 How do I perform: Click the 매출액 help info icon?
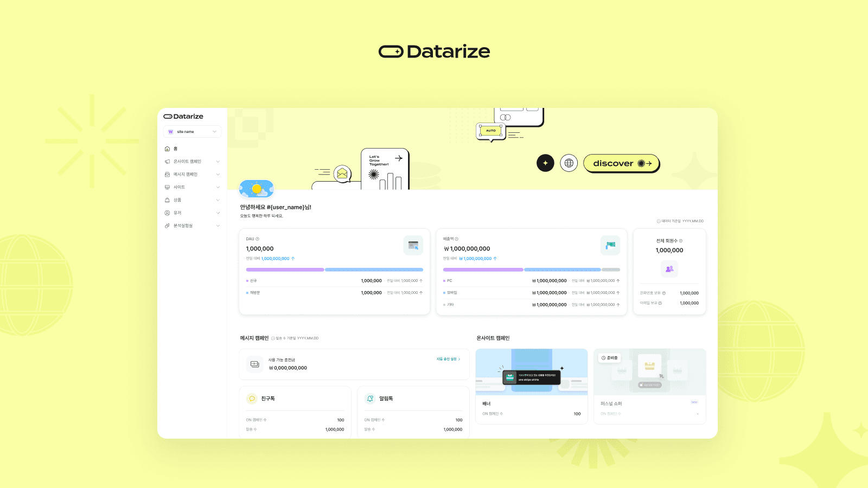pyautogui.click(x=457, y=239)
